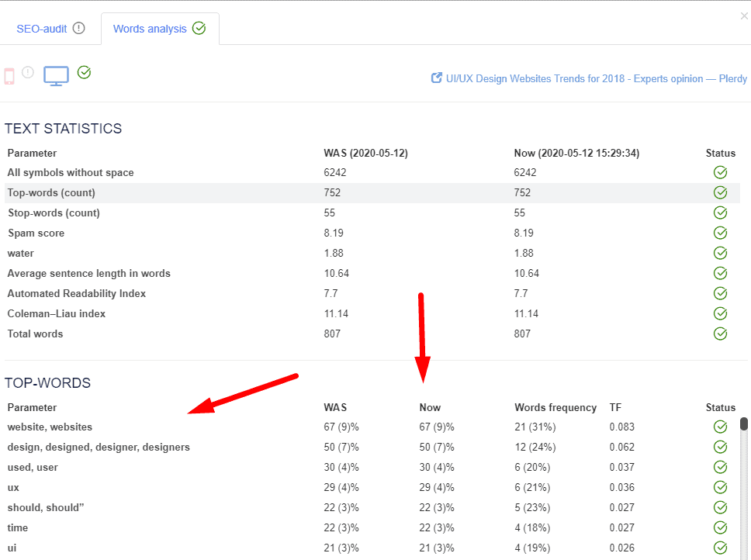Image resolution: width=751 pixels, height=560 pixels.
Task: Open the Words analysis tab
Action: coord(150,29)
